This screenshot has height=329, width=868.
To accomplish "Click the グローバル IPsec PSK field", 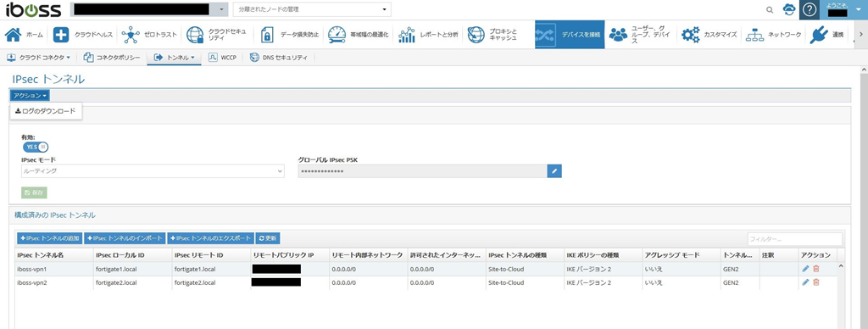I will click(x=422, y=171).
